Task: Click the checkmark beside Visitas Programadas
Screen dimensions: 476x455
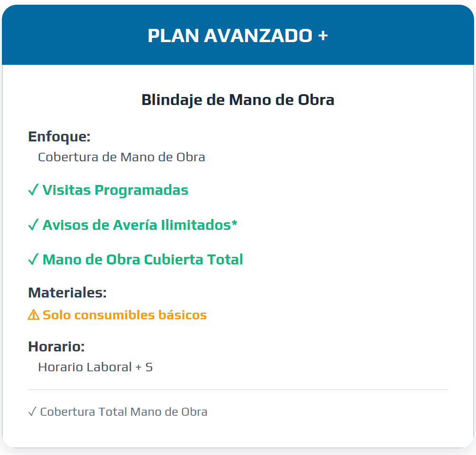Action: (33, 191)
